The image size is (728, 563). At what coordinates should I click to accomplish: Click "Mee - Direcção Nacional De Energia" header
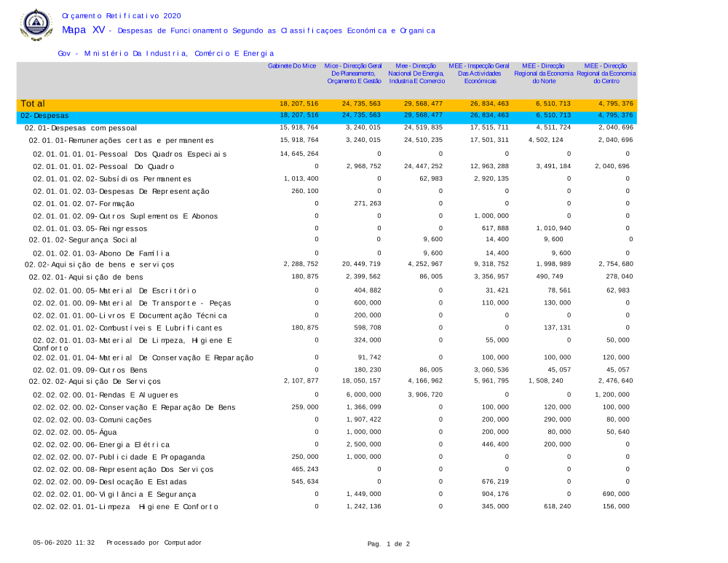pyautogui.click(x=416, y=73)
